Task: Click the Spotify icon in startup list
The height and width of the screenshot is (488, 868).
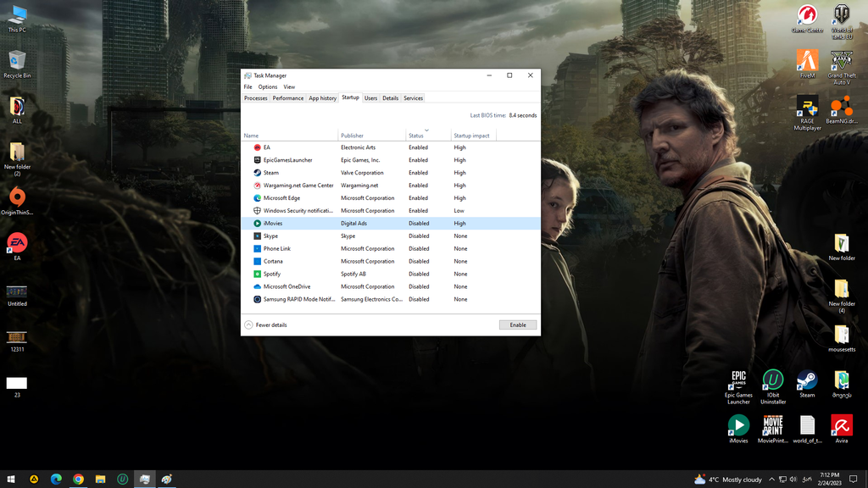Action: point(257,274)
